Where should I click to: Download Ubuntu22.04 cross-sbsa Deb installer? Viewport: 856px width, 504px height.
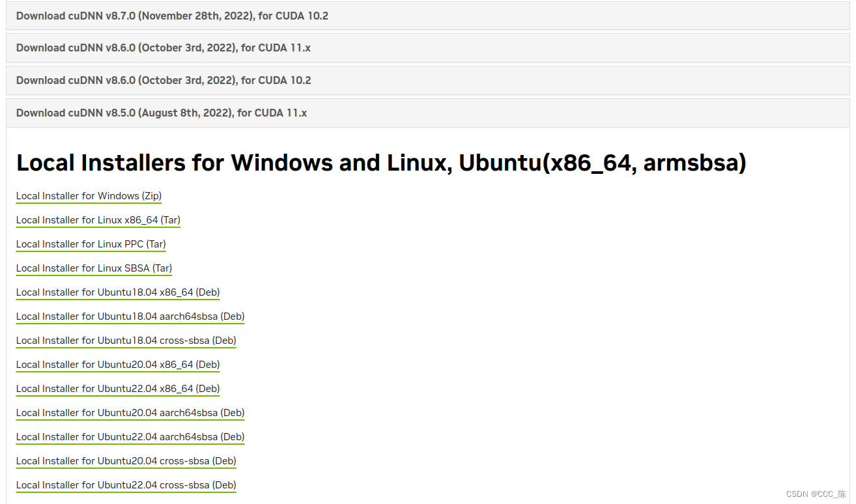[126, 484]
